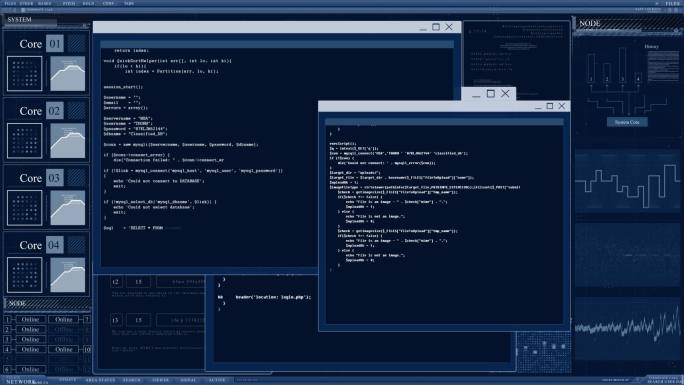Maximize the small middle window
Screen dimensions: 684x385
491,93
